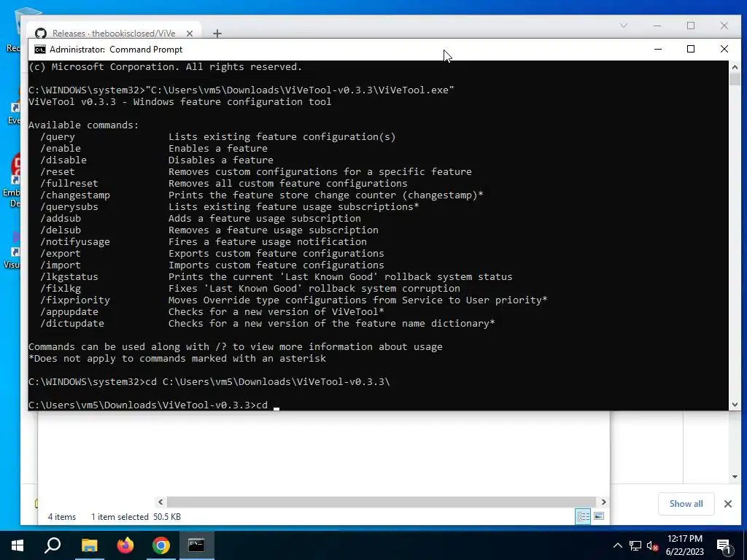Image resolution: width=747 pixels, height=560 pixels.
Task: Click the /delsub command text
Action: click(x=61, y=230)
